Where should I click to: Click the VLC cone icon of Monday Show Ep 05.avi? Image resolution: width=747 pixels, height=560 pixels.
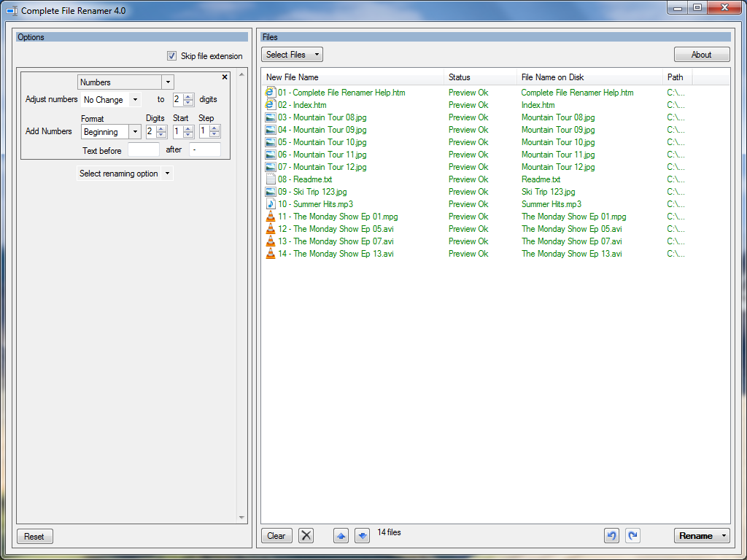[x=270, y=228]
